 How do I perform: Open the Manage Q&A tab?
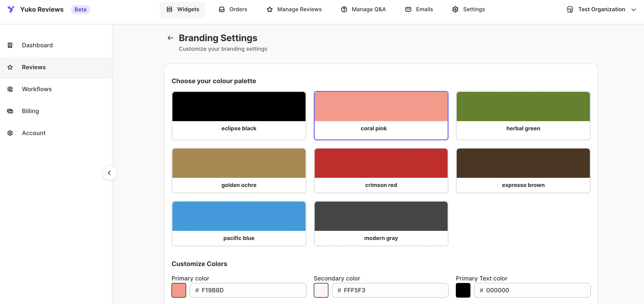point(364,9)
